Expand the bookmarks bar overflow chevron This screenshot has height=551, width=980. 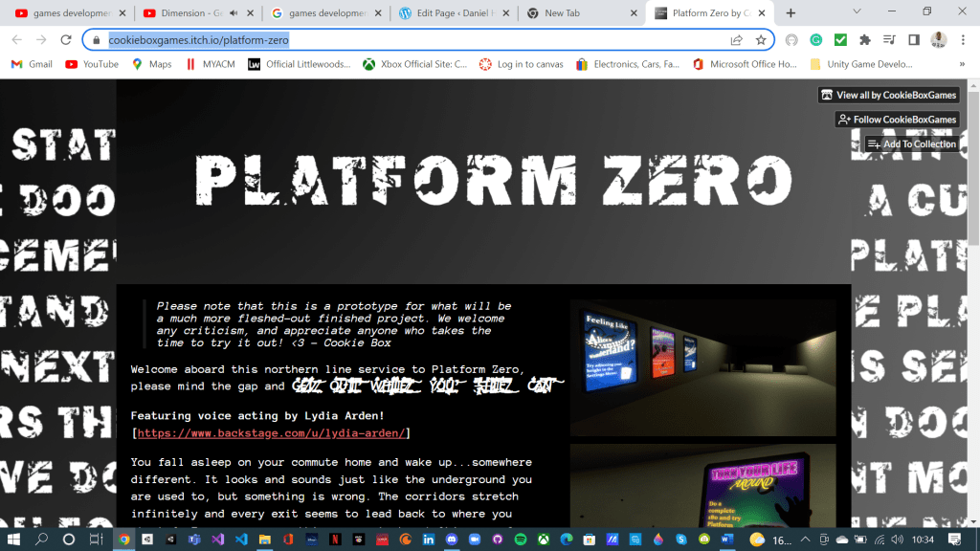click(962, 64)
